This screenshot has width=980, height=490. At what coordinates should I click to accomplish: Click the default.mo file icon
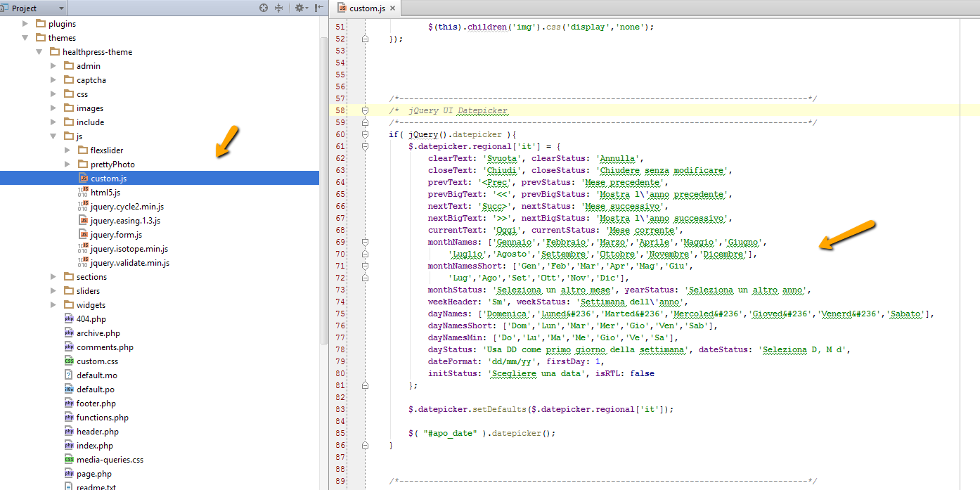(x=69, y=375)
